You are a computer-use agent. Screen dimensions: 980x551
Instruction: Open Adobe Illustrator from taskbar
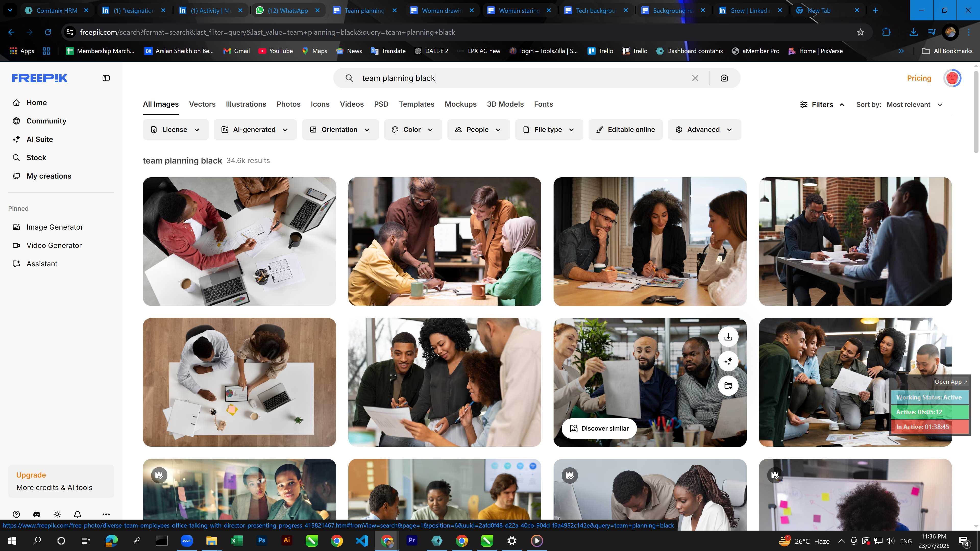287,540
